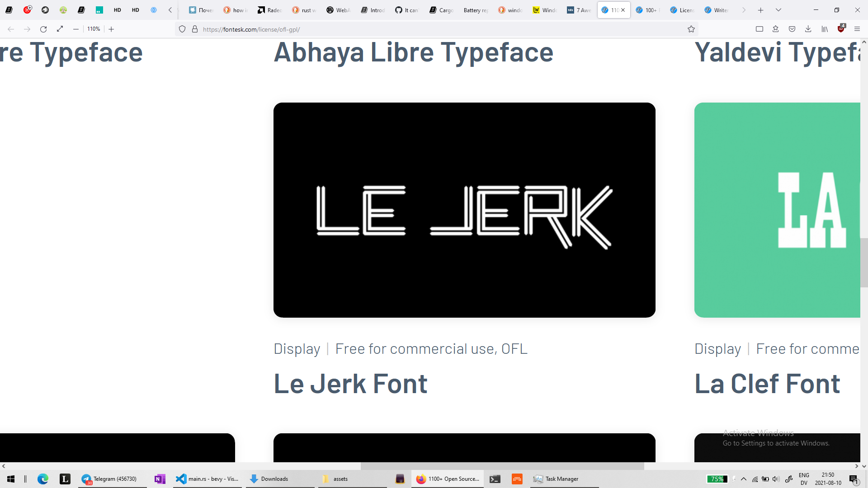The image size is (868, 488).
Task: Open the assets folder taskbar item
Action: pyautogui.click(x=352, y=479)
